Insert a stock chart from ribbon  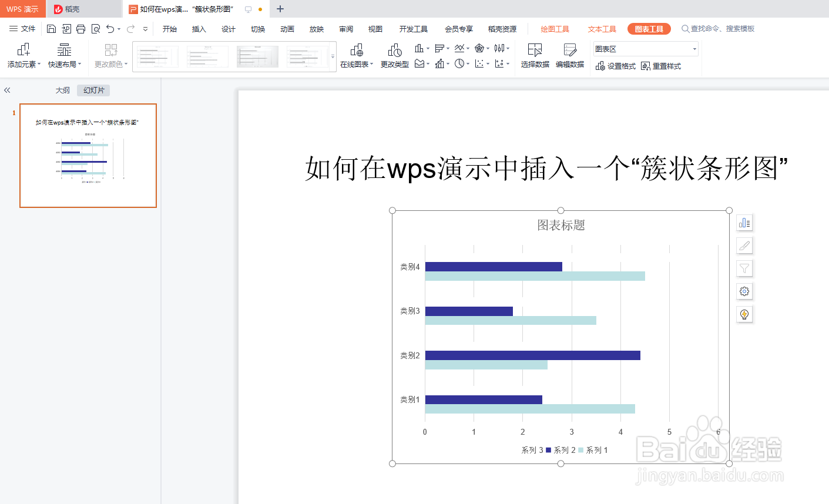499,48
